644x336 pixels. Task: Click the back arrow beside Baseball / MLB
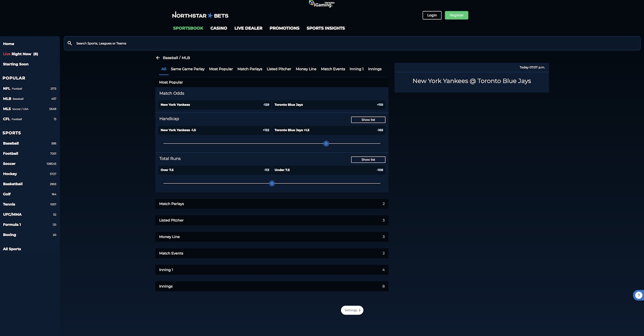158,58
